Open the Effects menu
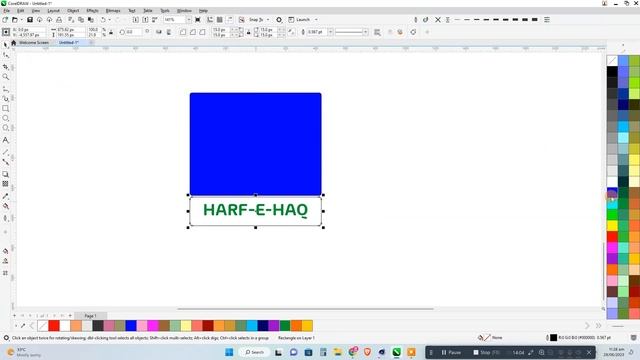The image size is (640, 360). [x=93, y=11]
